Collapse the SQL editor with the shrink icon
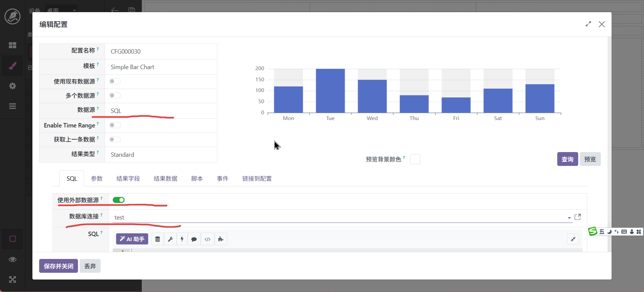Image resolution: width=644 pixels, height=292 pixels. (573, 239)
